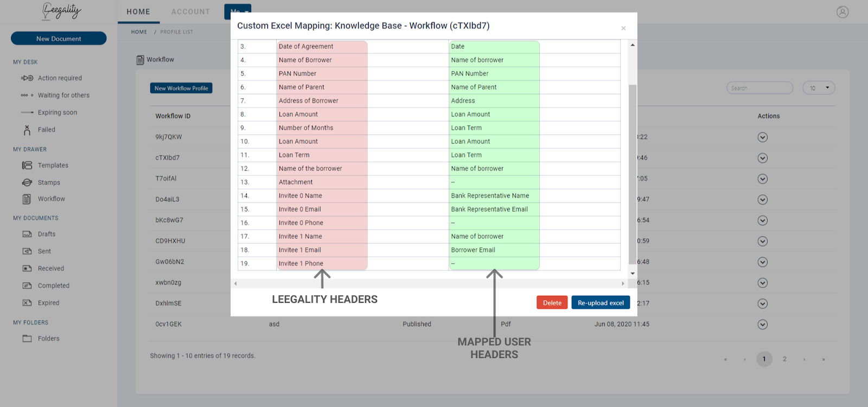Expand actions for workflow Gw06bN2
Screen dimensions: 868x407
point(763,262)
